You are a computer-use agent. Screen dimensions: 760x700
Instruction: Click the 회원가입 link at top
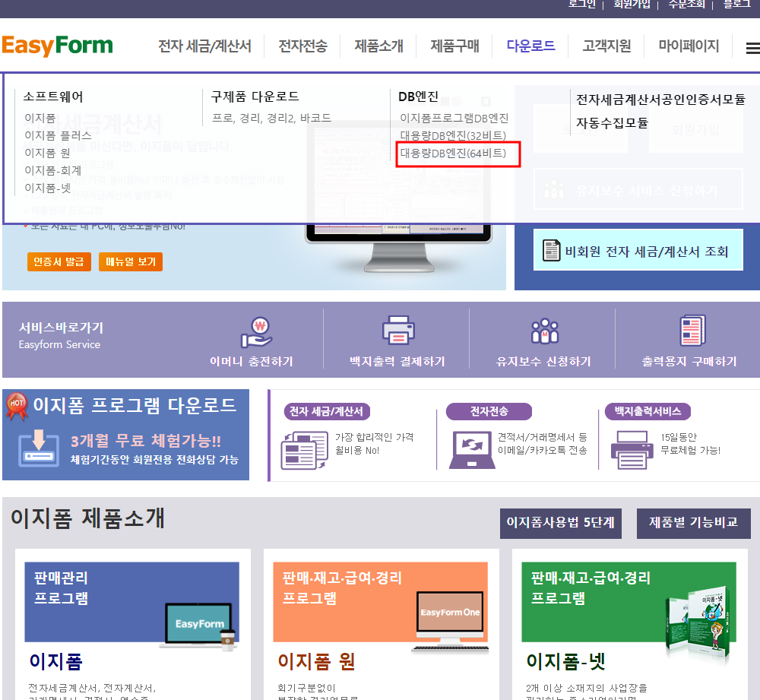point(632,4)
